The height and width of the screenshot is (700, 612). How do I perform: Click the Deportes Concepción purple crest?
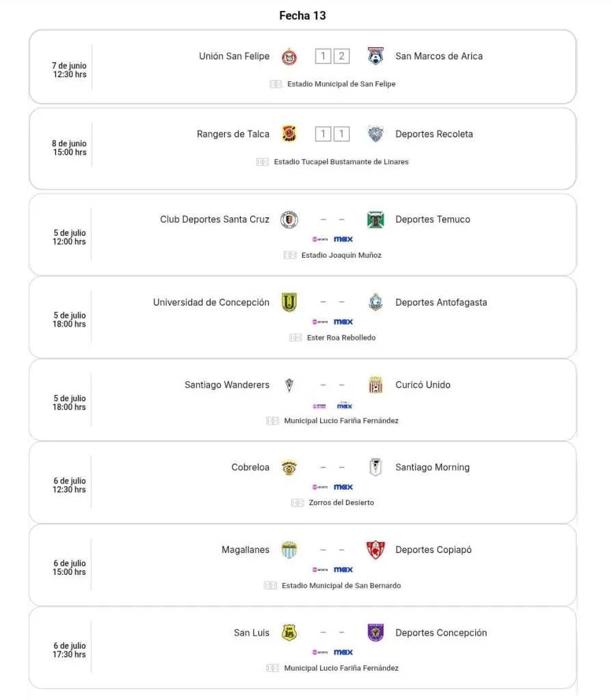click(375, 633)
